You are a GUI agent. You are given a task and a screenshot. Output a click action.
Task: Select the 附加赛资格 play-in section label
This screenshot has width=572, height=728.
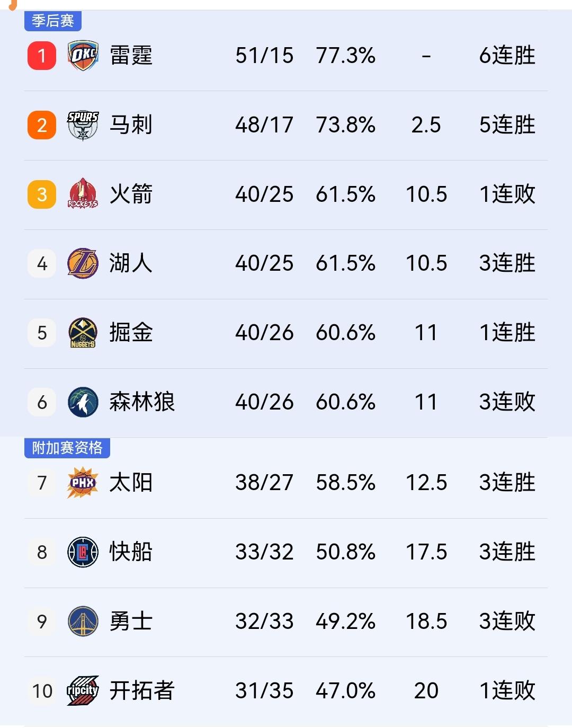click(x=67, y=448)
